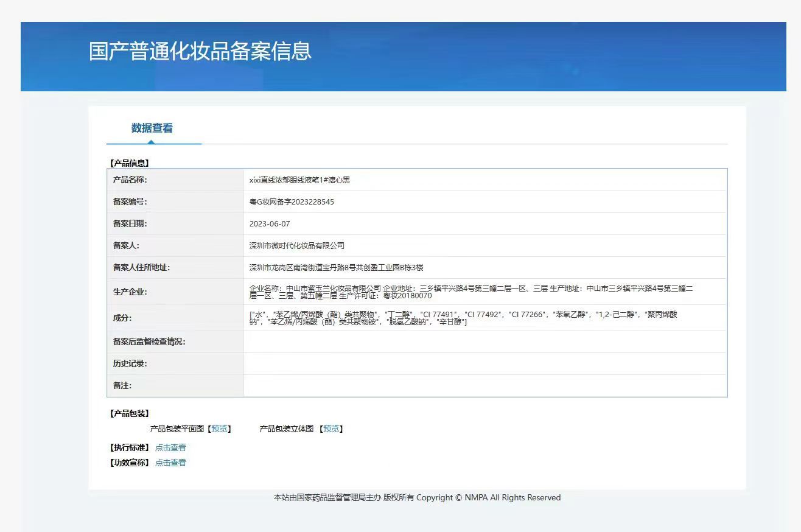Select registrant 深圳市微时代化妆品有限公司
The width and height of the screenshot is (801, 532).
297,246
